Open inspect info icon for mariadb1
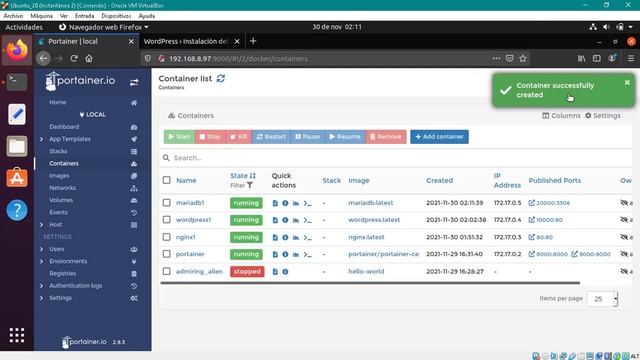The height and width of the screenshot is (360, 640). 285,203
